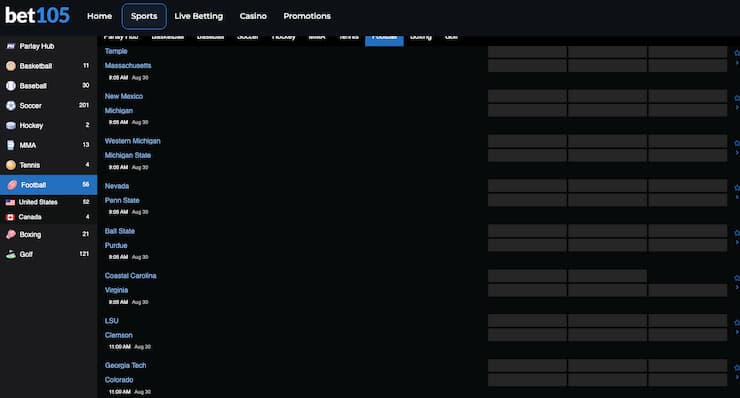Favorite the Temple vs Massachusetts game star
The width and height of the screenshot is (740, 398).
(737, 52)
